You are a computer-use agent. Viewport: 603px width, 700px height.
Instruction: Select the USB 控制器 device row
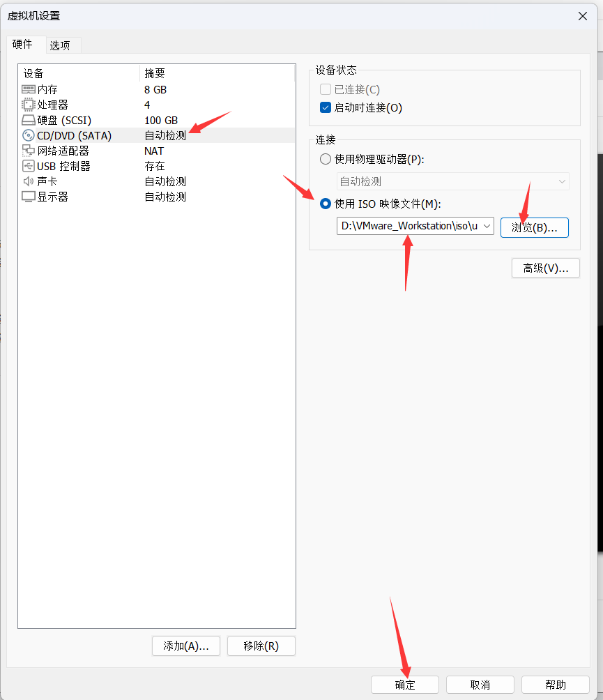[157, 166]
